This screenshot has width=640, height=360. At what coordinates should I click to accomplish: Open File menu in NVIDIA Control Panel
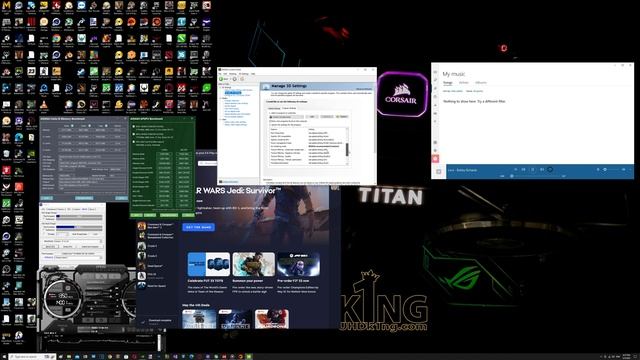[x=220, y=74]
